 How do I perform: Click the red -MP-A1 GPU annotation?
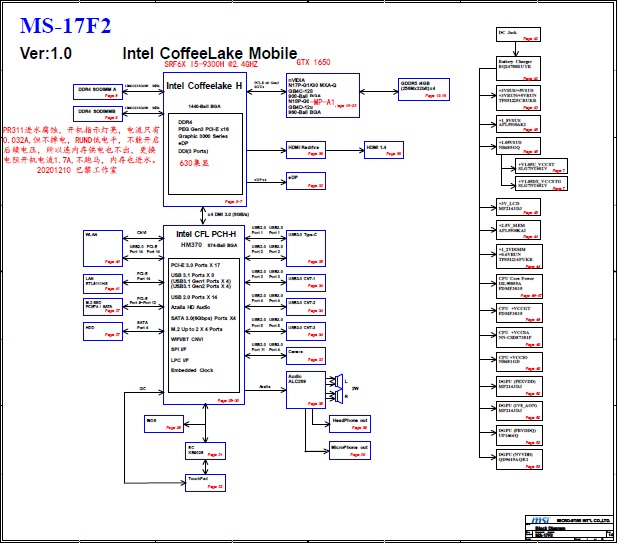322,102
